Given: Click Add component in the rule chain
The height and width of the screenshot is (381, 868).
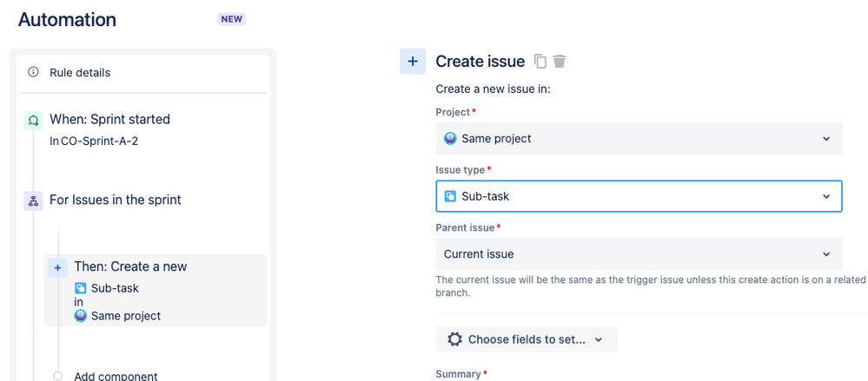Looking at the screenshot, I should point(116,376).
